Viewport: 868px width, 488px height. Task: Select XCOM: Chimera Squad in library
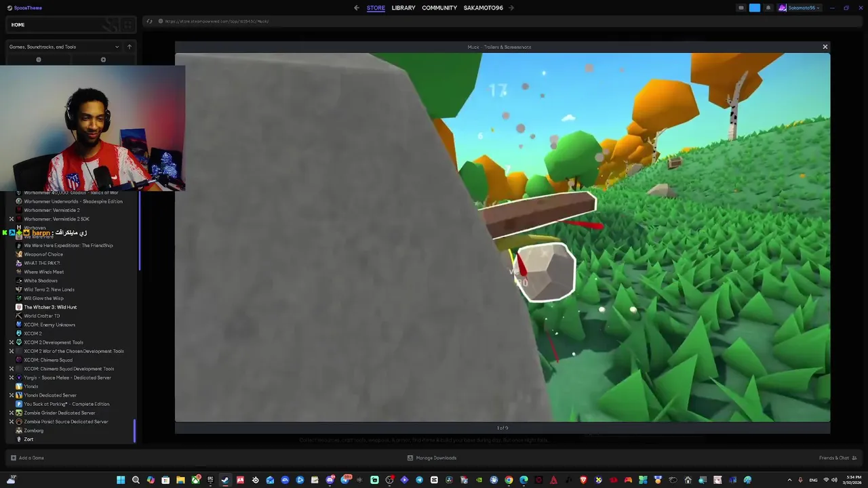point(48,360)
